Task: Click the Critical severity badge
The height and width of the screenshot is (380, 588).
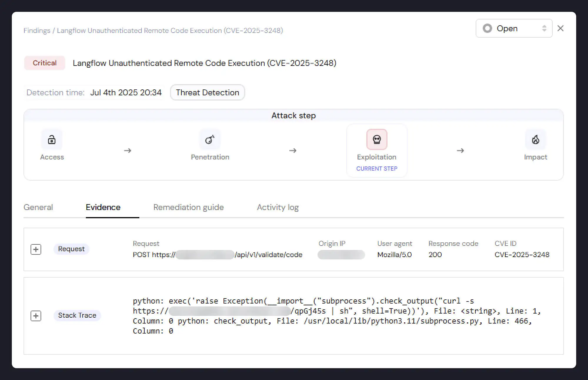Action: point(44,63)
